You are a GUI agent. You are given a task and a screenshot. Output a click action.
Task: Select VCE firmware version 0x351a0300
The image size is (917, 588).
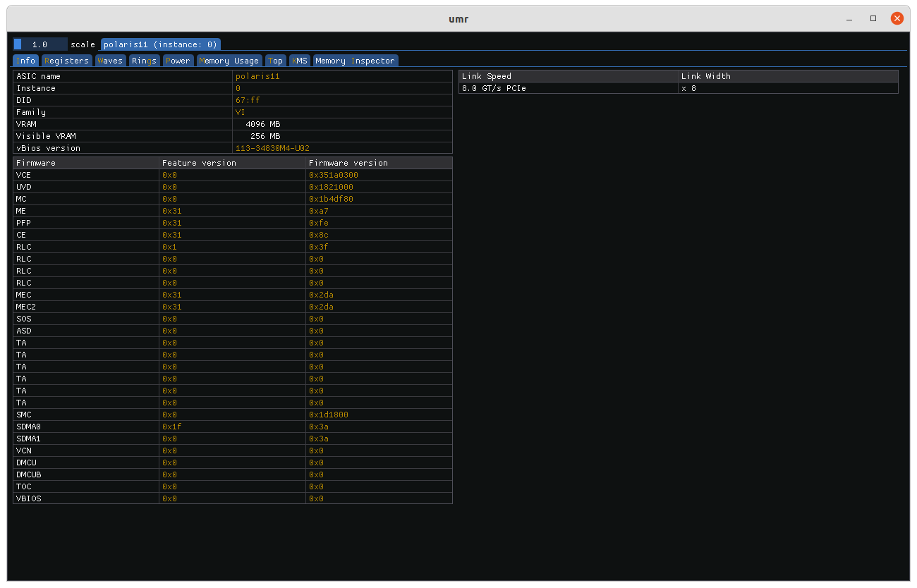(334, 175)
